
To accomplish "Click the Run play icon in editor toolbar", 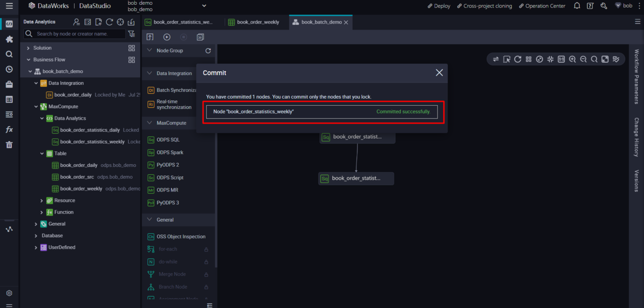I will coord(167,37).
